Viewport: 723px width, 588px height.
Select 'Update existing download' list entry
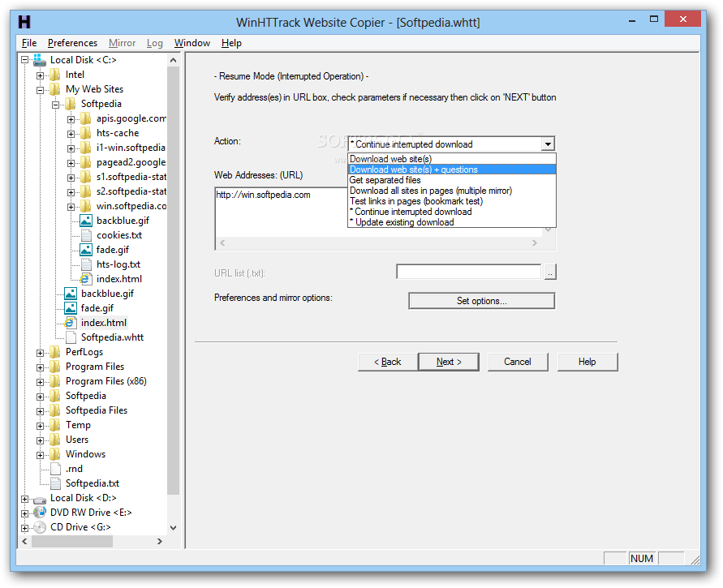point(452,222)
